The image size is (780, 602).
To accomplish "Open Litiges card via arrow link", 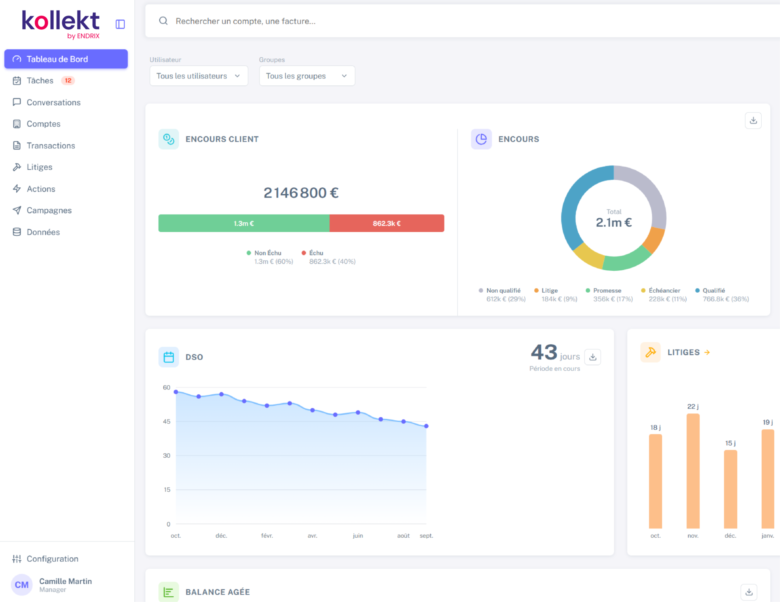I will pyautogui.click(x=707, y=352).
